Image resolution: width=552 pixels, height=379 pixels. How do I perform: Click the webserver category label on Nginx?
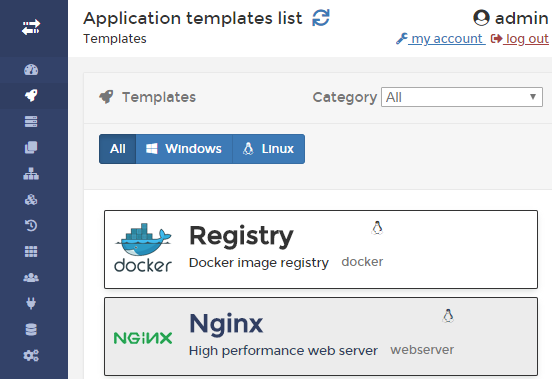pos(422,350)
